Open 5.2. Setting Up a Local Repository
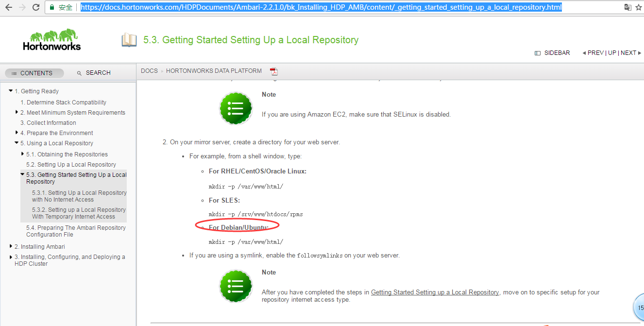This screenshot has width=644, height=326. click(71, 165)
